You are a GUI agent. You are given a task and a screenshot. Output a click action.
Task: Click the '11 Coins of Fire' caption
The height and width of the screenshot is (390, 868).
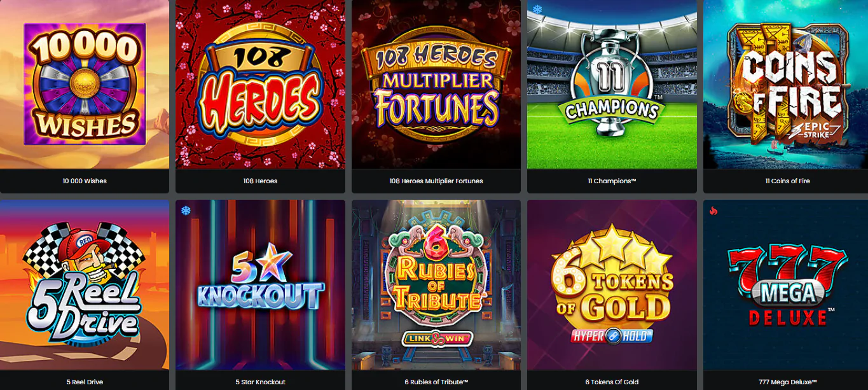[x=787, y=181]
